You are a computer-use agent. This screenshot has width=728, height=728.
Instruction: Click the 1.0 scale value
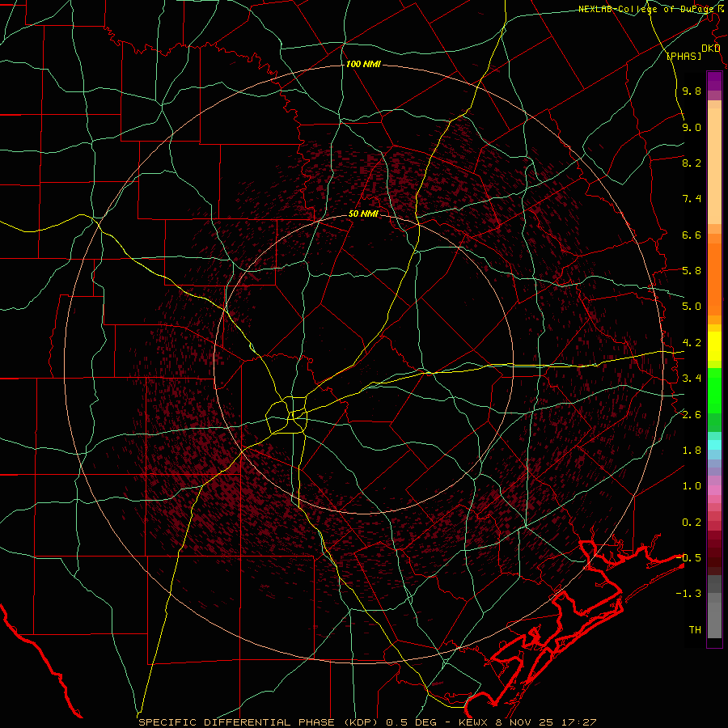coord(692,486)
